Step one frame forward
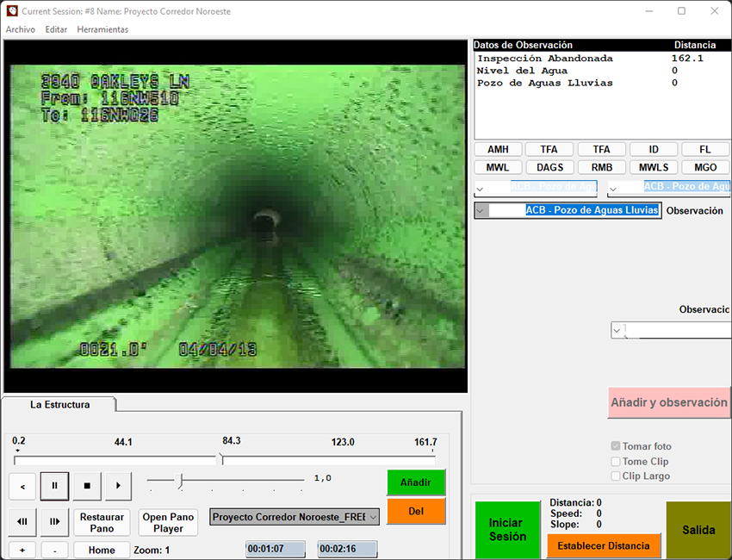The image size is (732, 560). tap(54, 522)
